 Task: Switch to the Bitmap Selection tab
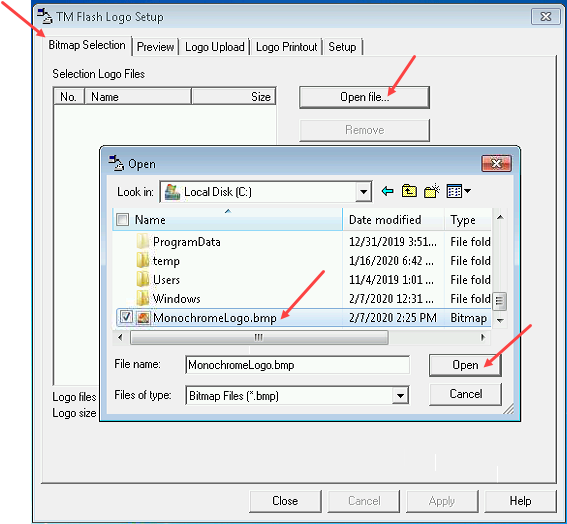tap(87, 45)
